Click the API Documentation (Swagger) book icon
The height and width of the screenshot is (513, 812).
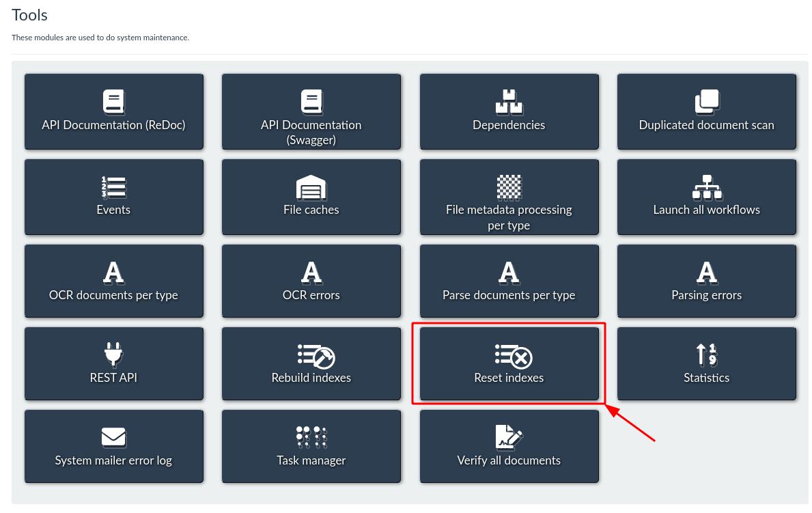tap(311, 102)
